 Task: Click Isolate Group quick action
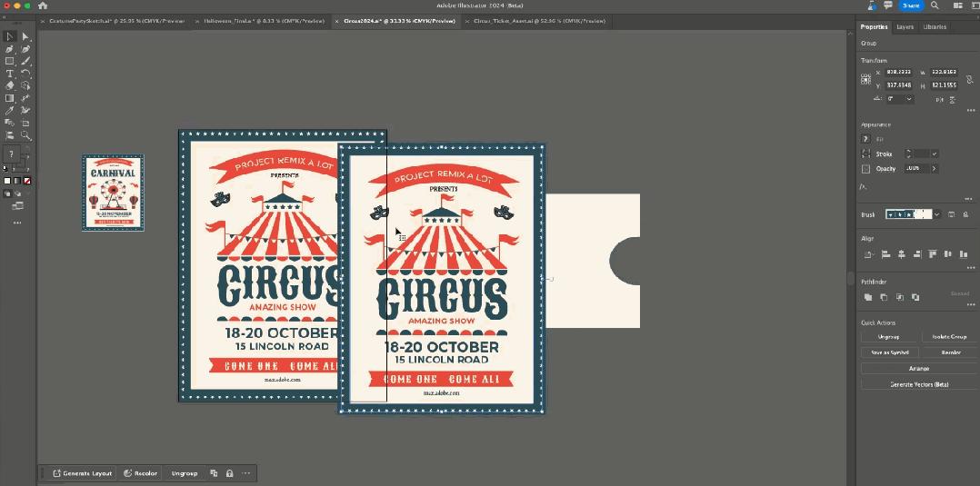coord(949,337)
